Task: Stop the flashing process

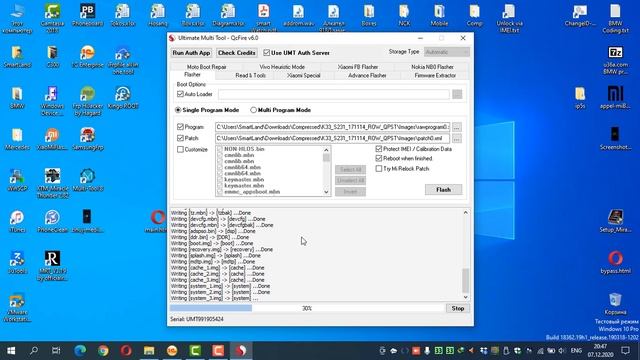Action: point(458,309)
